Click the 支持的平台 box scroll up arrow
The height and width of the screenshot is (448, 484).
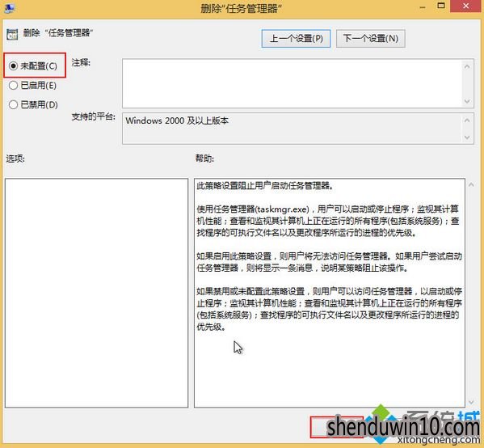[467, 120]
